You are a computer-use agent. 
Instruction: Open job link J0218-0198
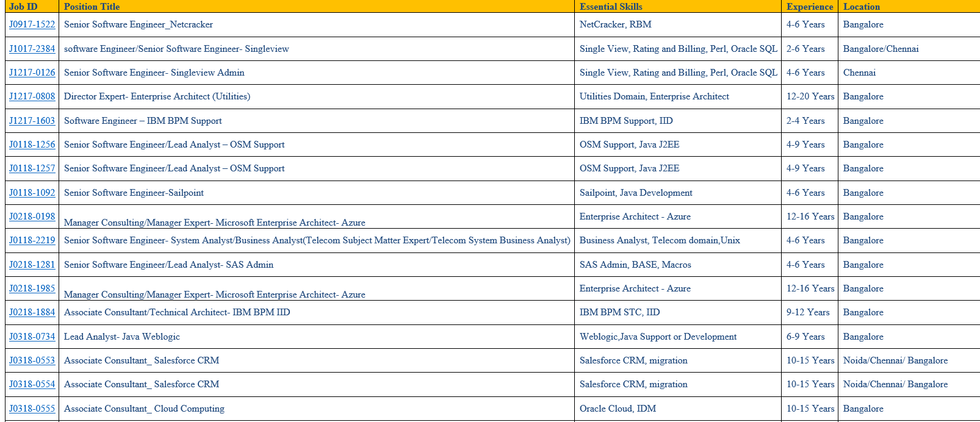32,216
